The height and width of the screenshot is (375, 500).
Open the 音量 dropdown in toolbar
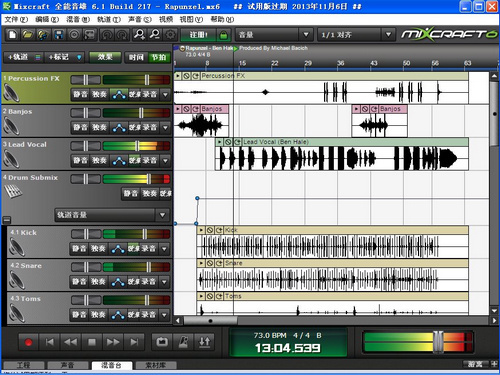[x=306, y=34]
